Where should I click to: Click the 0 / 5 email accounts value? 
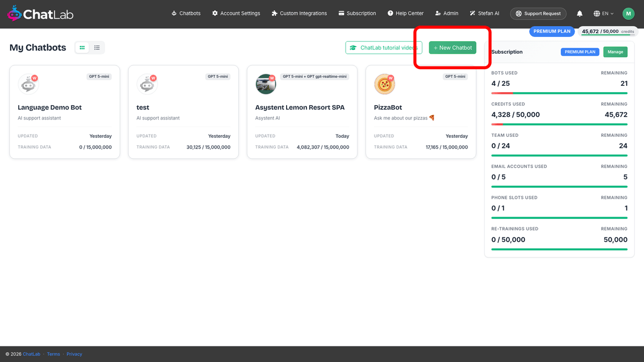[x=499, y=177]
